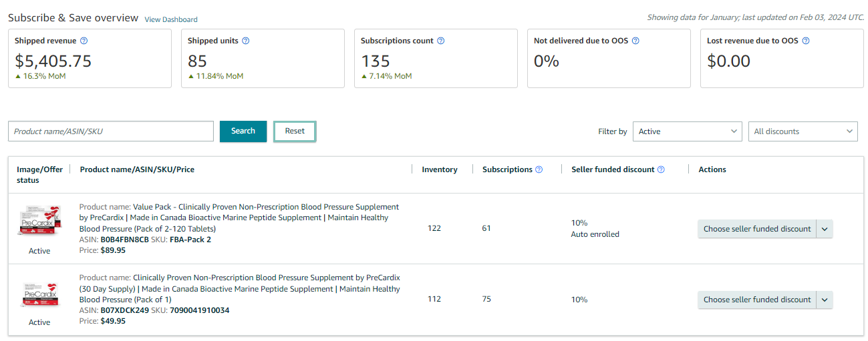This screenshot has width=868, height=341.
Task: Click the $5,405.75 shipped revenue figure
Action: (53, 61)
